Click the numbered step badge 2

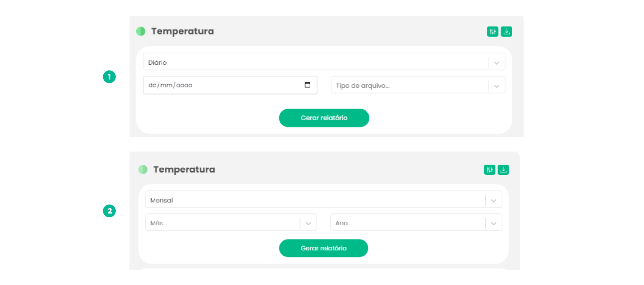109,211
